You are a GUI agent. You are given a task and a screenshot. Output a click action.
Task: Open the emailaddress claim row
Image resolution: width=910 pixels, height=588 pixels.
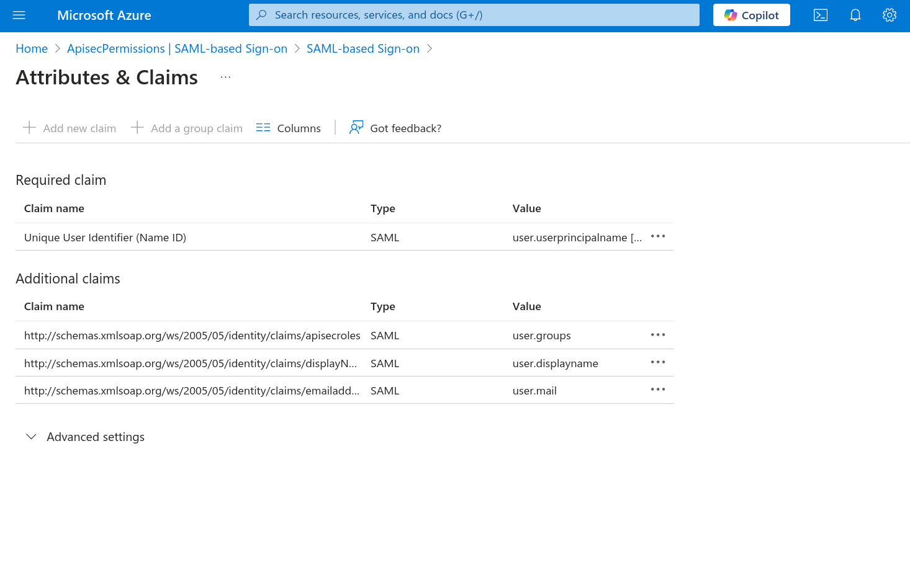(x=191, y=391)
